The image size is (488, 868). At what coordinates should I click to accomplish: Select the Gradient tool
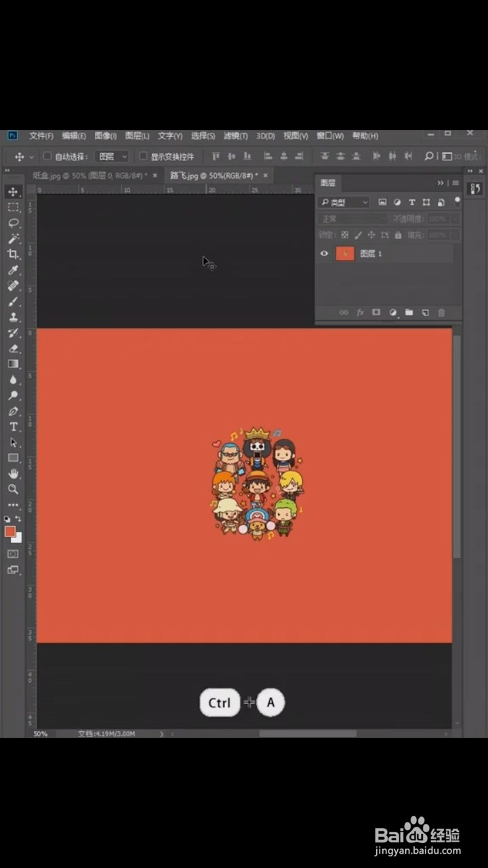(x=13, y=364)
